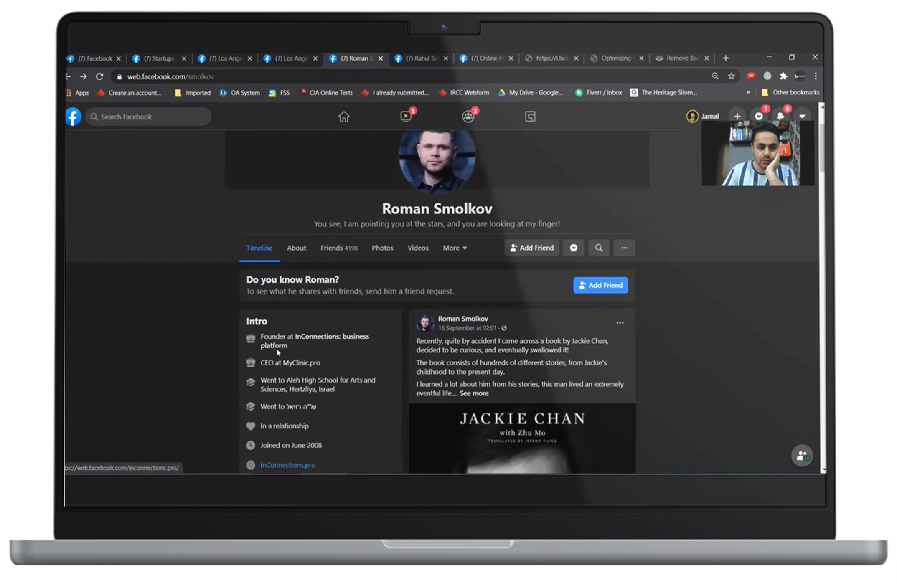Open the Watch video icon
Image resolution: width=897 pixels, height=588 pixels.
coord(406,117)
